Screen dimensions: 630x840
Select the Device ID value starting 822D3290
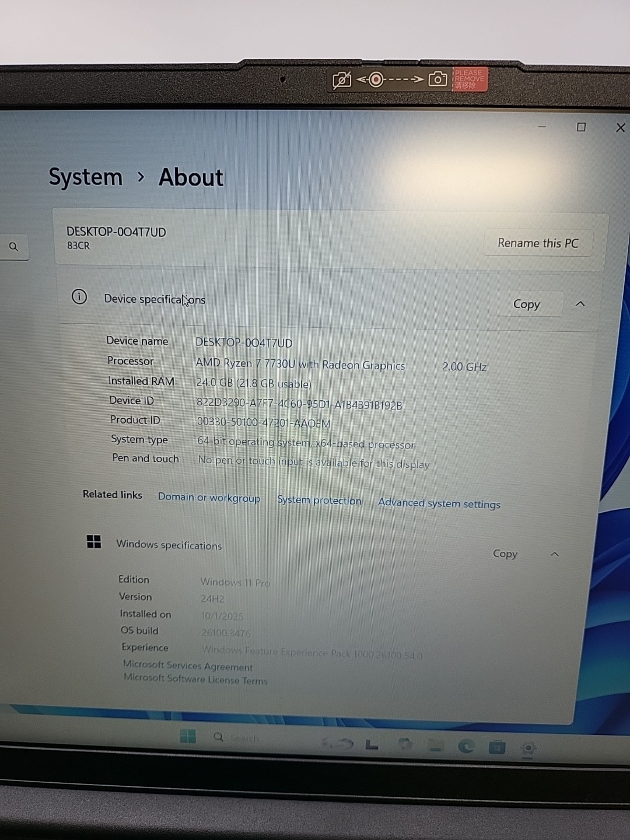(x=299, y=404)
